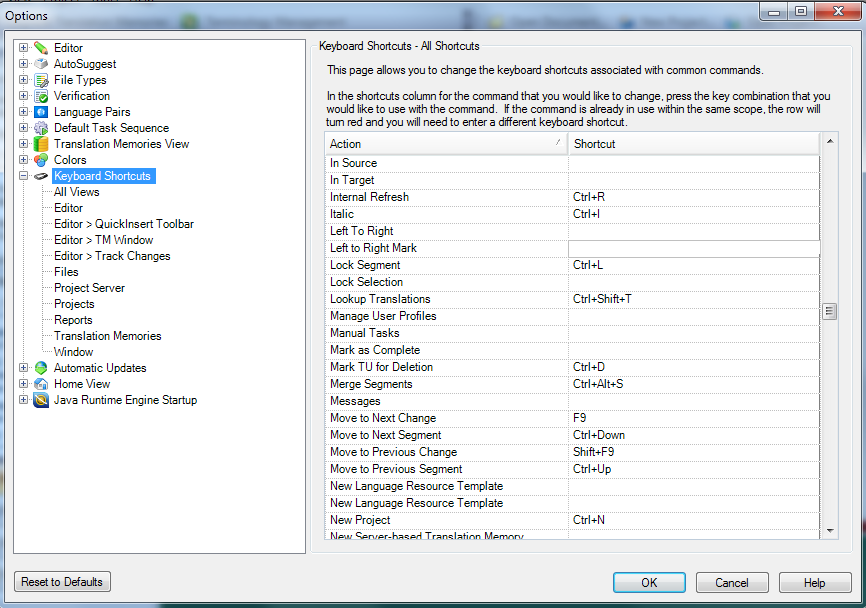Expand the Automatic Updates node

click(24, 368)
